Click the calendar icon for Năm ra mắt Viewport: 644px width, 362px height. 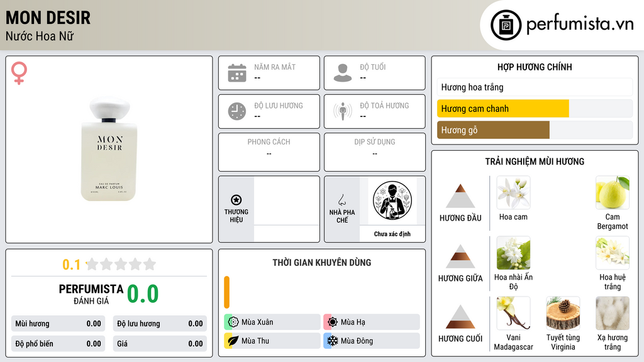click(237, 73)
